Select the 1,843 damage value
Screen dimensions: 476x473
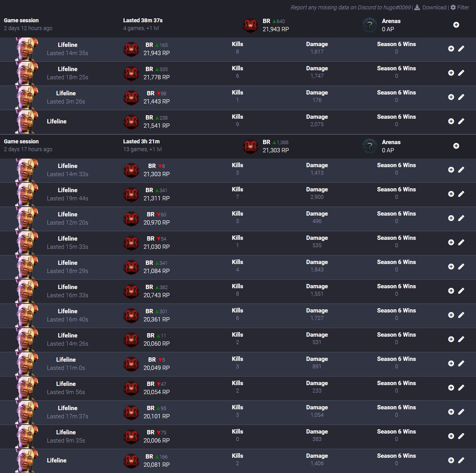[x=317, y=270]
